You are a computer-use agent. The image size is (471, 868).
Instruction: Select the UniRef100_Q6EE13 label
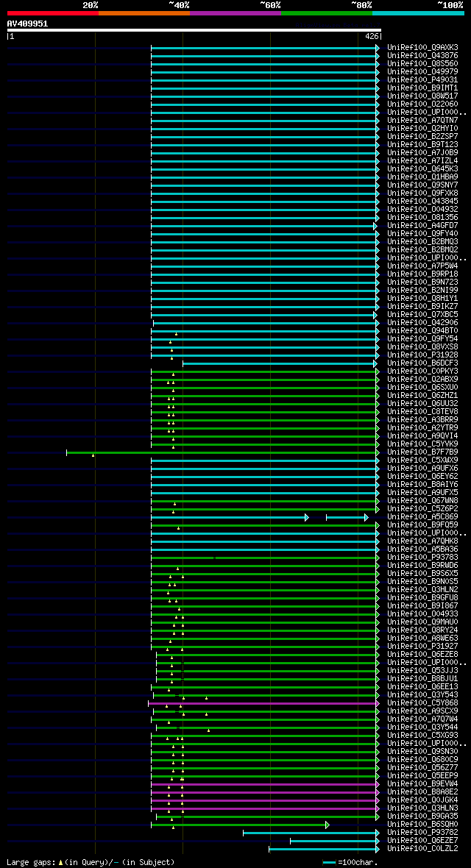click(x=422, y=686)
